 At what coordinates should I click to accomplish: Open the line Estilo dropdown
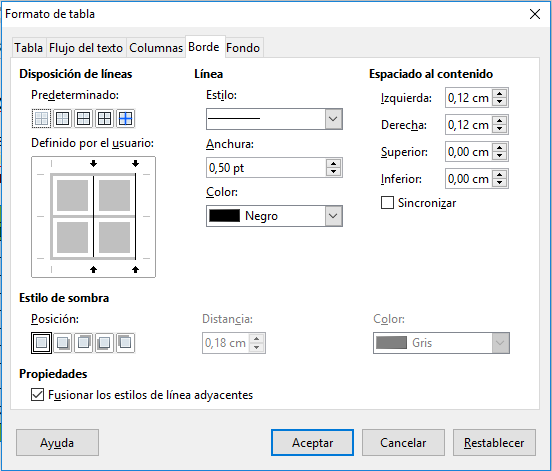click(274, 119)
